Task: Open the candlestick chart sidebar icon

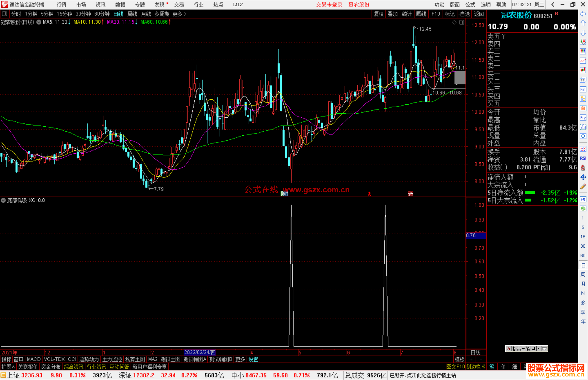Action: click(x=583, y=70)
